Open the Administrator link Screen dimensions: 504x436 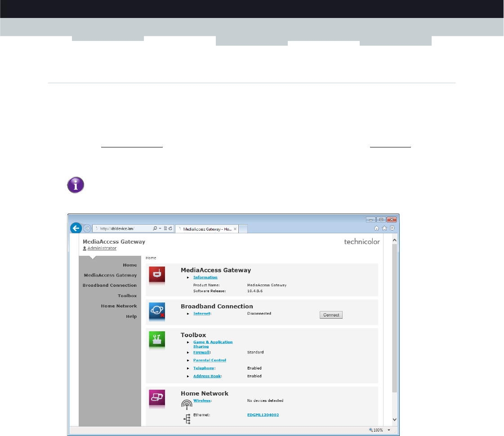click(x=102, y=249)
